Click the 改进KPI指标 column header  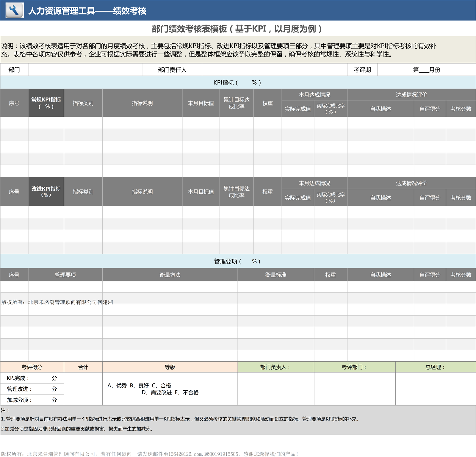[46, 192]
